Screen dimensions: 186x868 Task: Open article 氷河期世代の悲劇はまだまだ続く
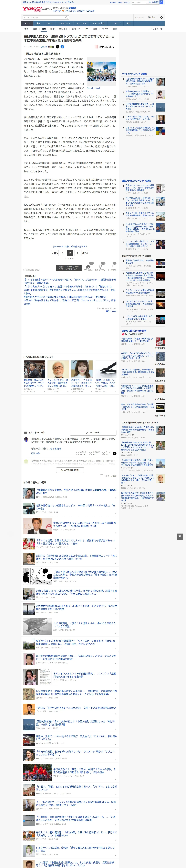(76, 607)
